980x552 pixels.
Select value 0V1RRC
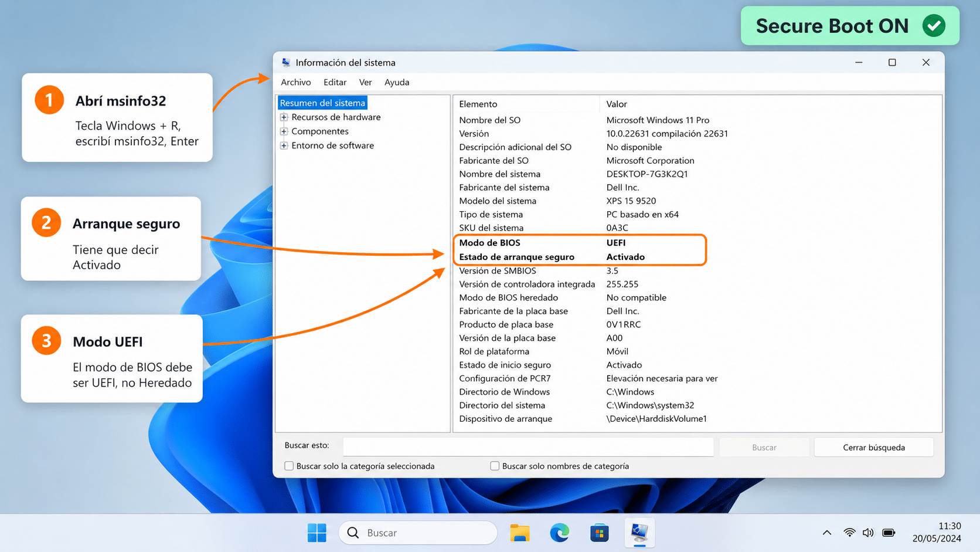(x=624, y=325)
